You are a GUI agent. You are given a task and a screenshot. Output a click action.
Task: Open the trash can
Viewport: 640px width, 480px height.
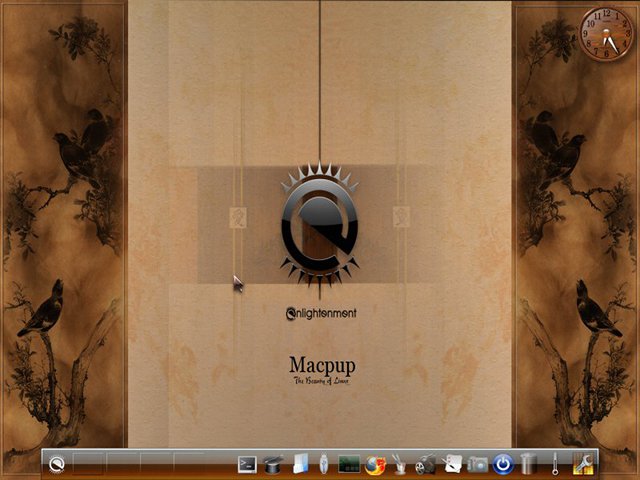[x=528, y=464]
